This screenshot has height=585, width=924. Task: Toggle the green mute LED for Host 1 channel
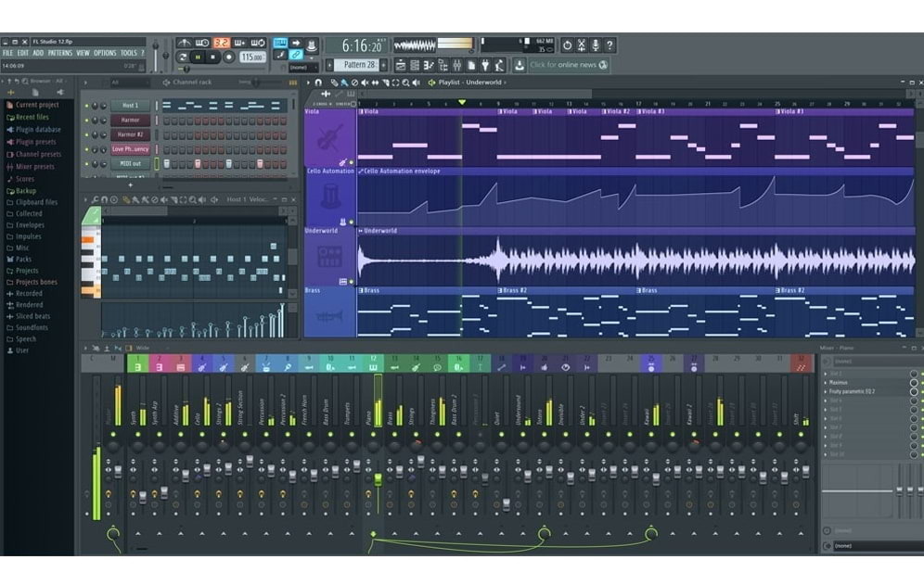pyautogui.click(x=87, y=106)
